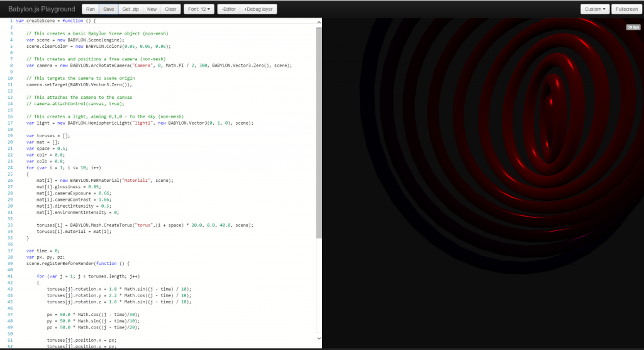Click line number 39 in the gutter
Screen dimensions: 644x350
[x=10, y=264]
